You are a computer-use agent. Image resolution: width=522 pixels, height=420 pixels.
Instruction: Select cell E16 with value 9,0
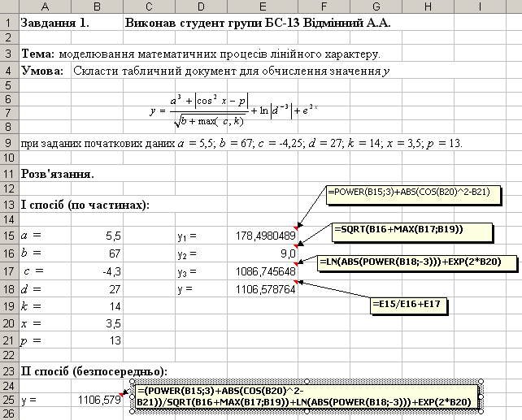tap(263, 253)
